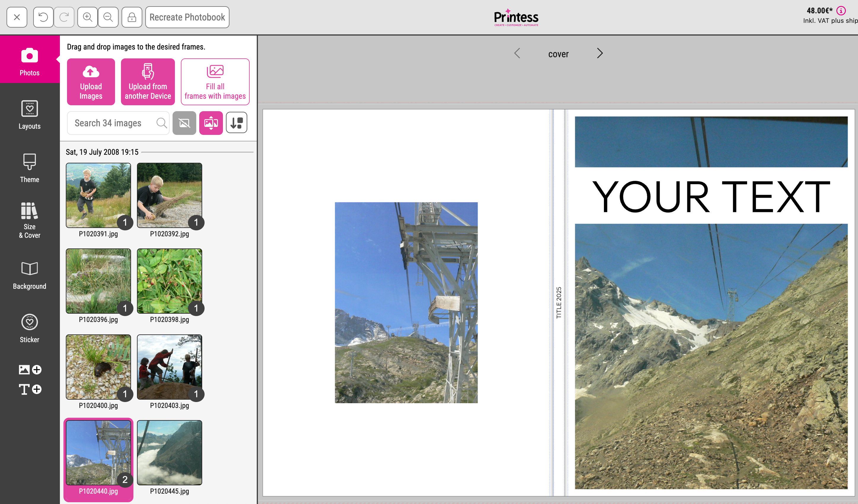
Task: Click the usage badge on P1020440.jpg
Action: point(125,479)
